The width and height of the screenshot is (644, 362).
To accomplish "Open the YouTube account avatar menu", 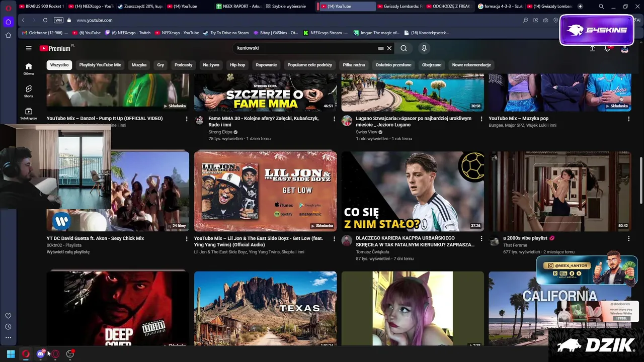I will (624, 48).
